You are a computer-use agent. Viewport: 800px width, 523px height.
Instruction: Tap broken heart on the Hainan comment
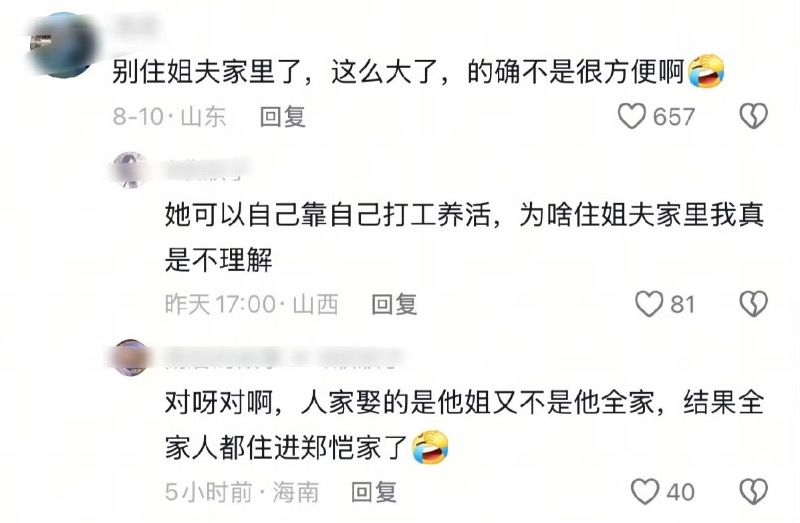click(754, 492)
